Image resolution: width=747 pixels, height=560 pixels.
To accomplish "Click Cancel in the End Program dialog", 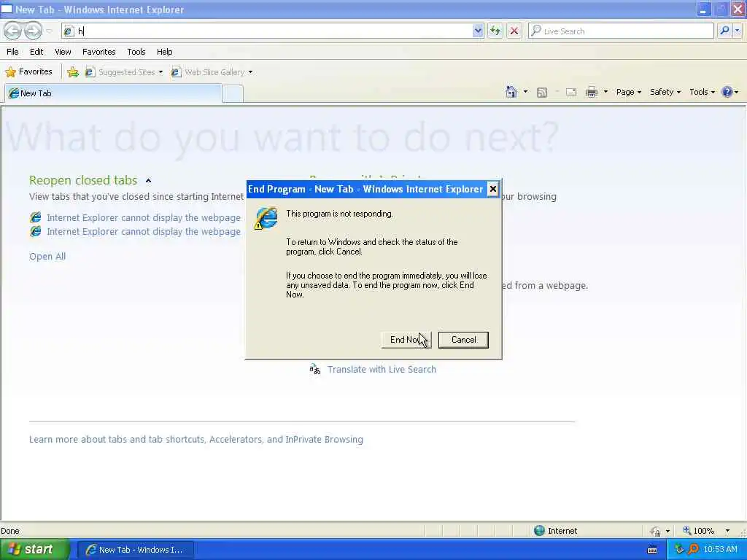I will click(x=463, y=340).
